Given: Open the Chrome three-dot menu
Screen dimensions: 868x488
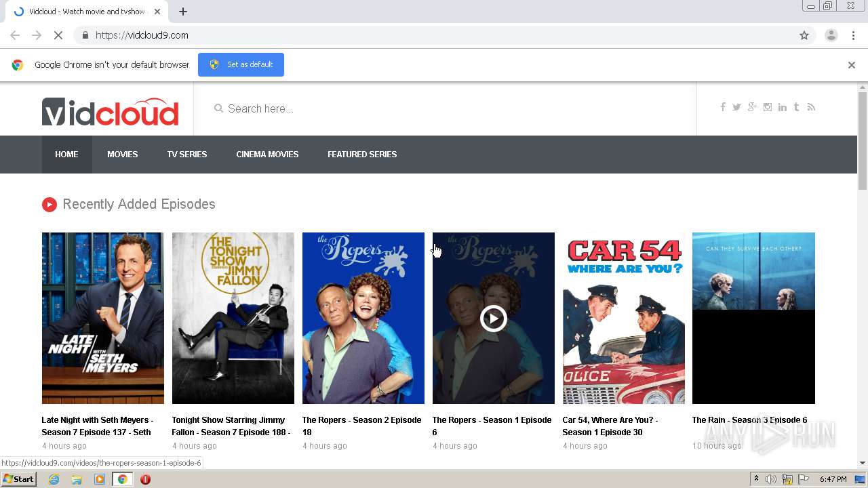Looking at the screenshot, I should pyautogui.click(x=854, y=35).
